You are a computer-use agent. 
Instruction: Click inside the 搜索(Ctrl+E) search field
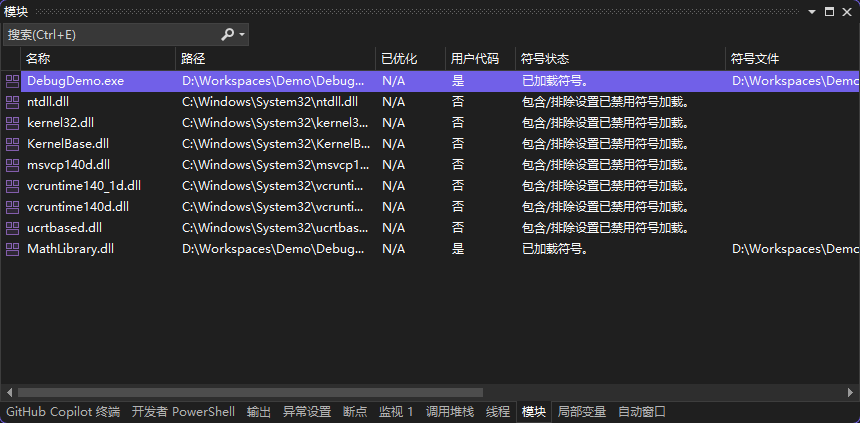(110, 35)
